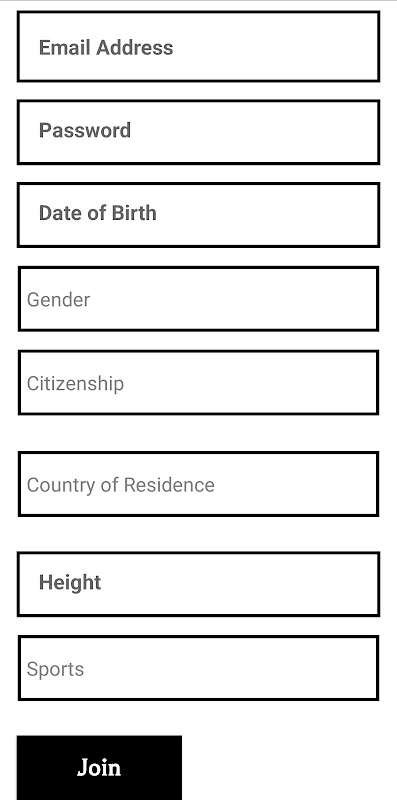This screenshot has width=397, height=800.
Task: Click the 'Height' label text
Action: tap(70, 582)
